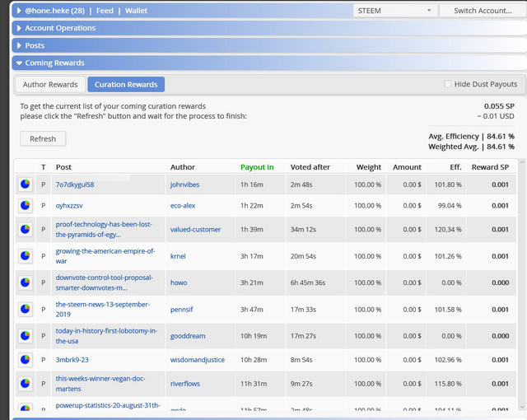
Task: Click pie chart icon for oyhxzzsv row
Action: point(25,205)
